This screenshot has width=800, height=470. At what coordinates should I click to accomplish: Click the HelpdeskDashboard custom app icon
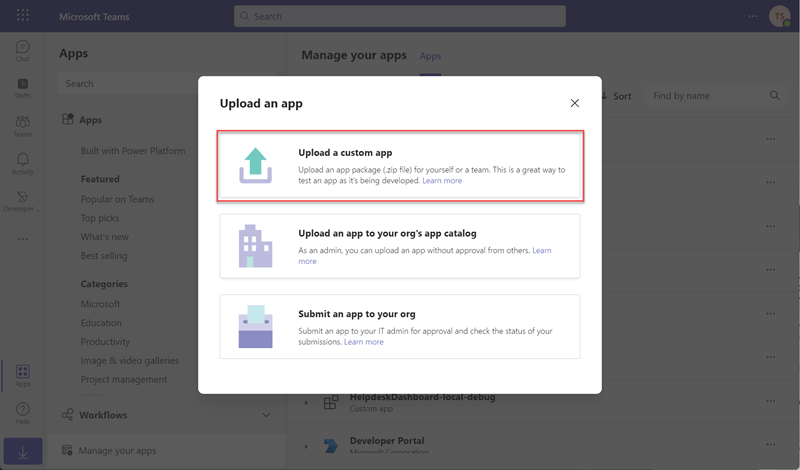[331, 402]
